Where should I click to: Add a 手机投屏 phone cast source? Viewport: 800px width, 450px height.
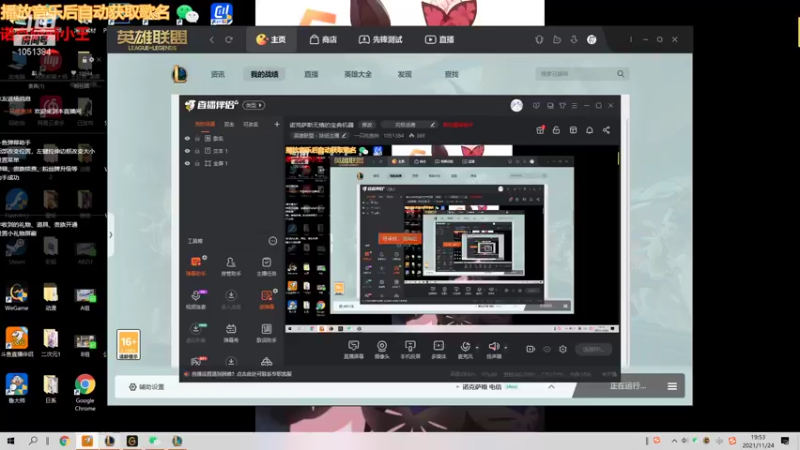(410, 349)
